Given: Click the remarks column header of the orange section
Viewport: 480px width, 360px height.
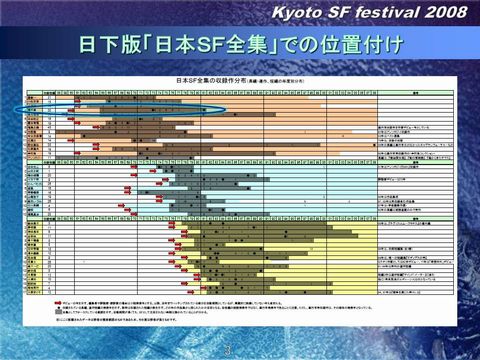Looking at the screenshot, I should coord(415,93).
